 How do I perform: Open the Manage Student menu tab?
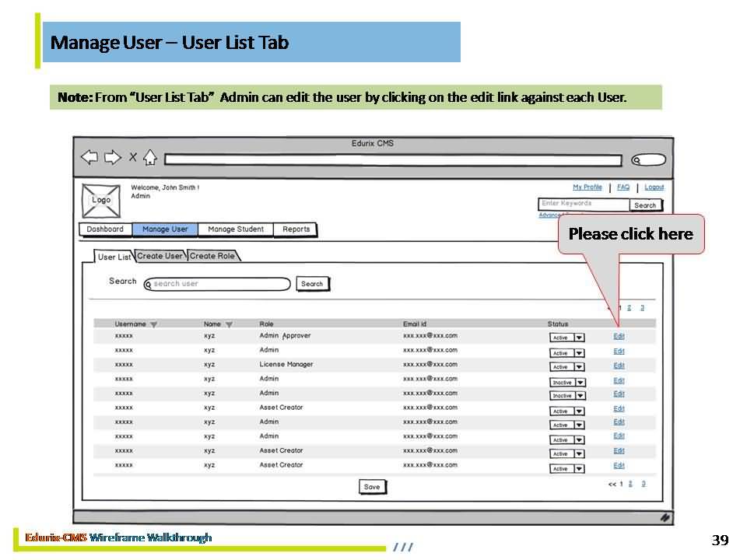pyautogui.click(x=236, y=229)
